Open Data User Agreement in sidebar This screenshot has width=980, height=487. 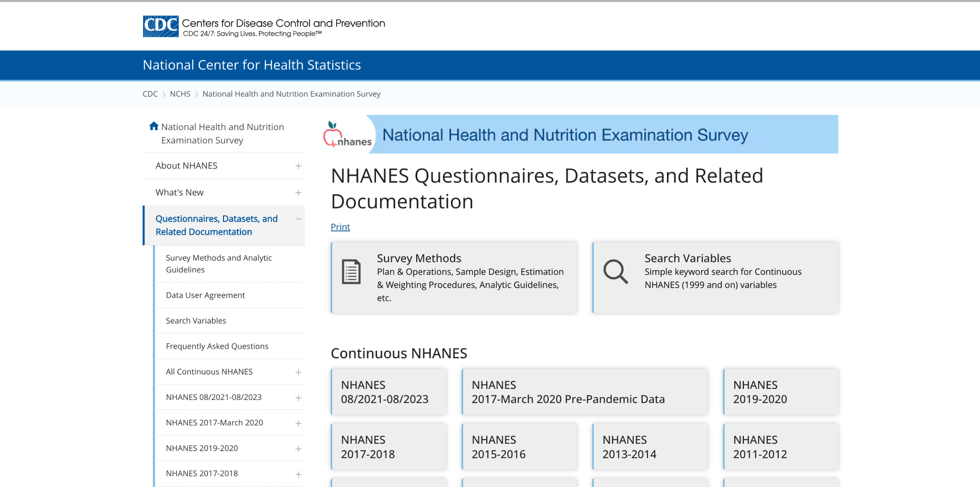coord(205,295)
